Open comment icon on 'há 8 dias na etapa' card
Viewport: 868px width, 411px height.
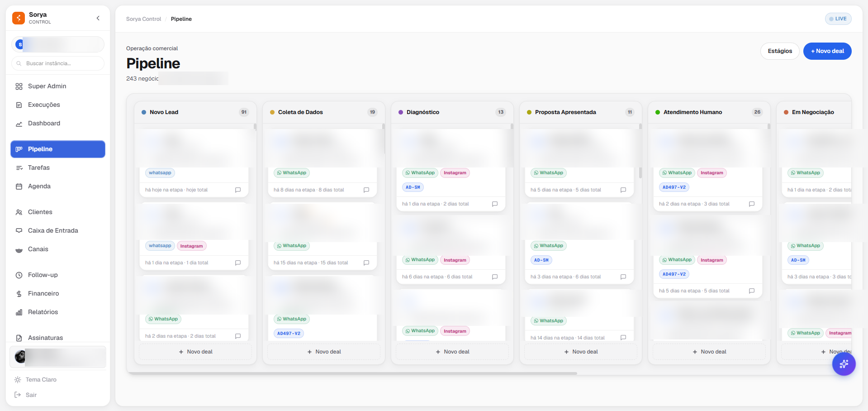tap(366, 190)
